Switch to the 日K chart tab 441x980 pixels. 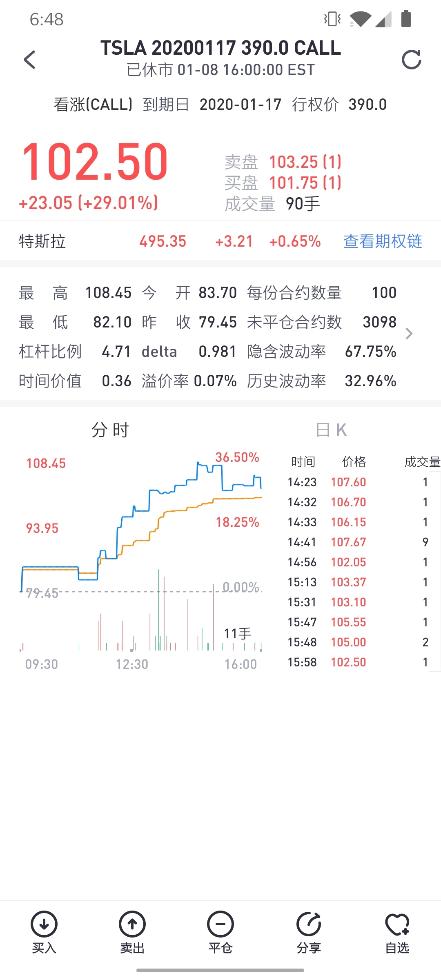click(x=331, y=430)
